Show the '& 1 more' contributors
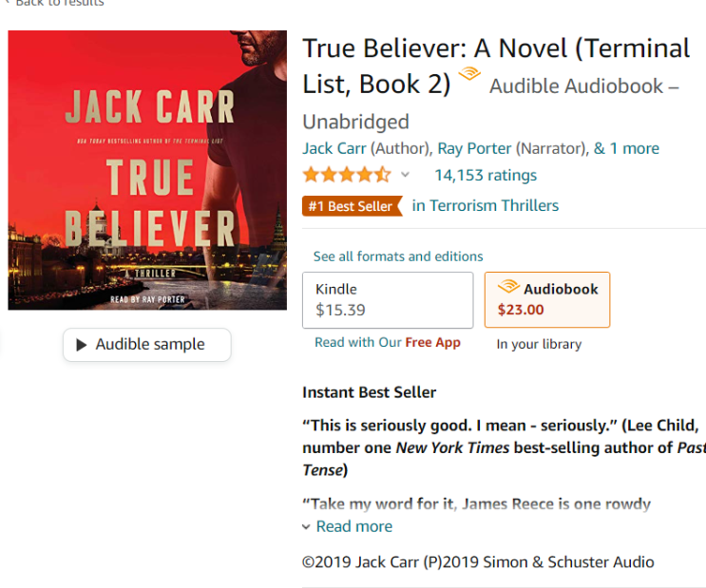 [x=626, y=148]
